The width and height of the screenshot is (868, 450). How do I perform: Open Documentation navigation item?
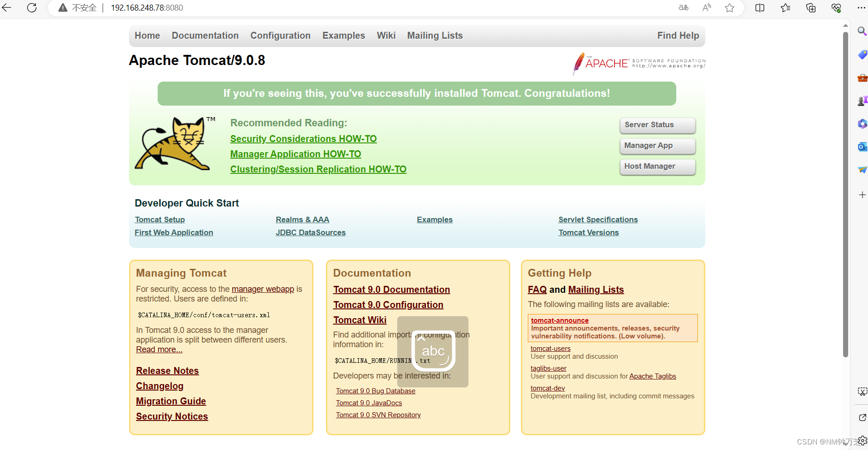coord(205,36)
